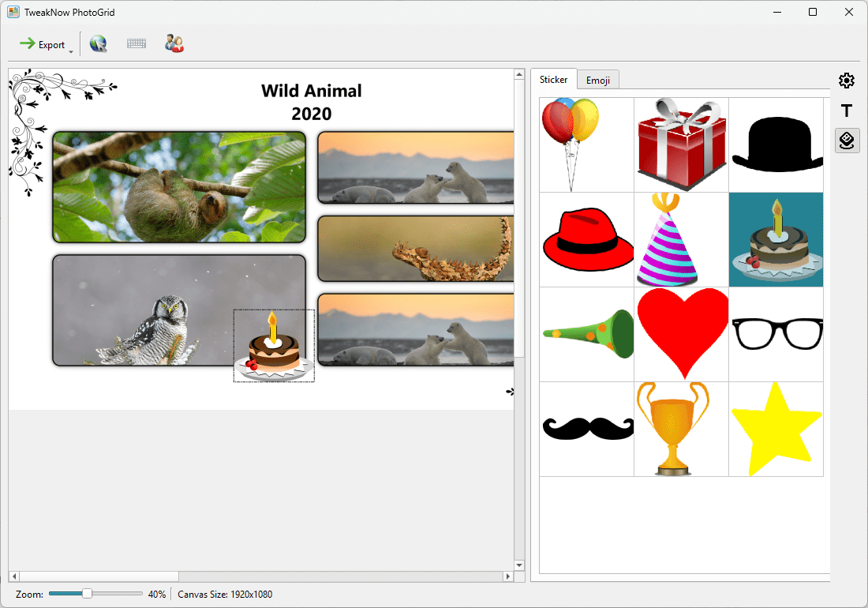Open the Export dropdown arrow
The width and height of the screenshot is (868, 608).
click(71, 52)
